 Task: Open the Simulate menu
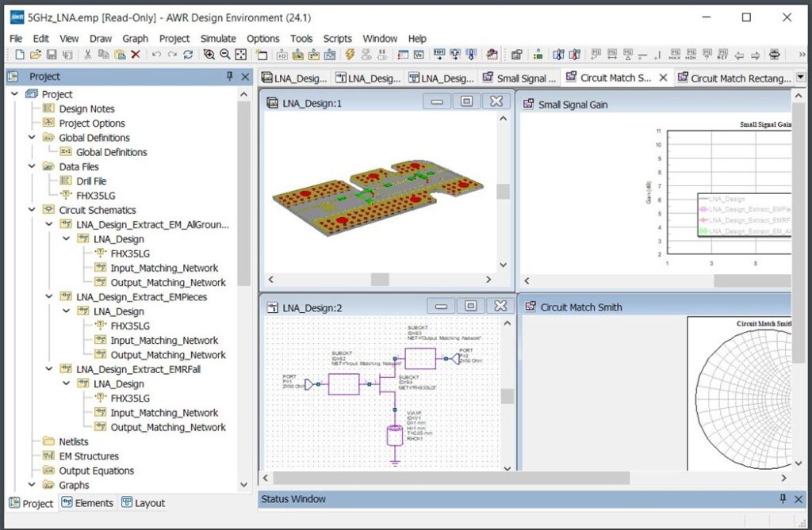(x=218, y=38)
